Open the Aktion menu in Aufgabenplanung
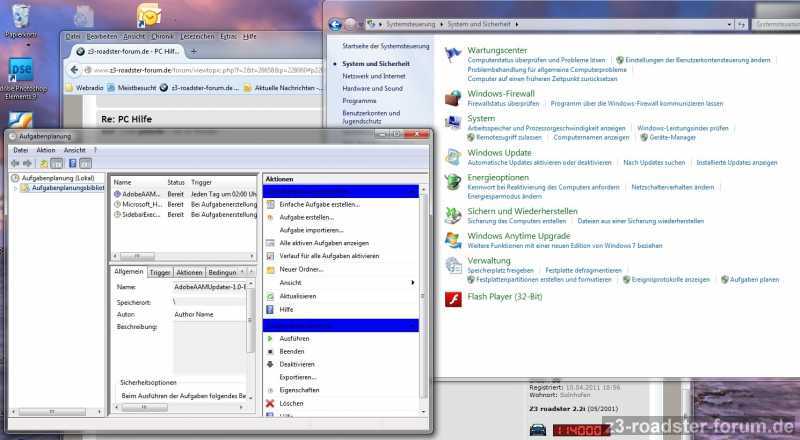Viewport: 800px width, 440px height. [46, 150]
